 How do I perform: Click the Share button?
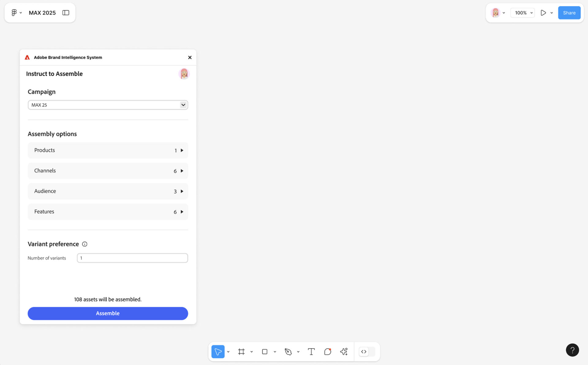tap(569, 13)
